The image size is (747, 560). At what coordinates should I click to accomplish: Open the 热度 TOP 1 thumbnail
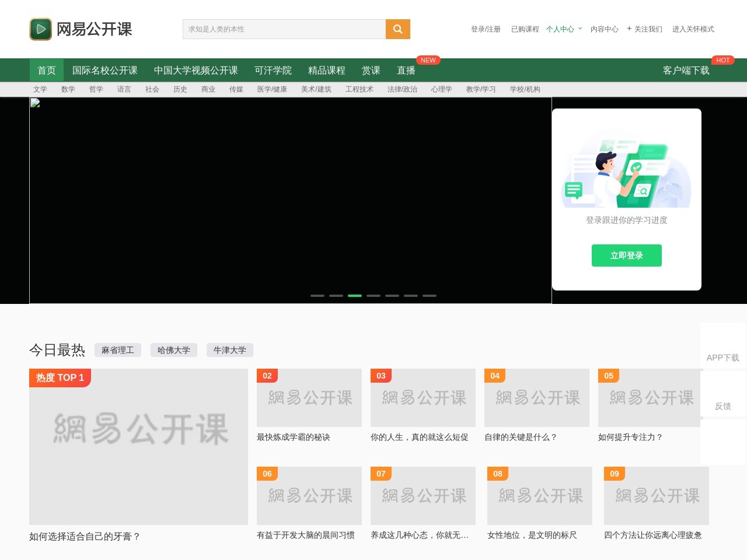coord(138,447)
